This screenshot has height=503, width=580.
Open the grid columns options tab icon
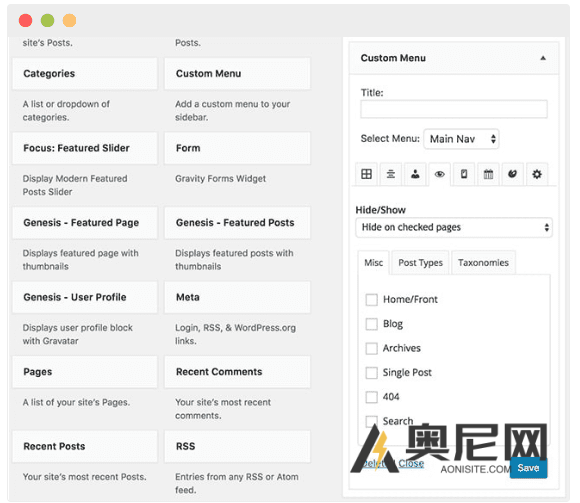tap(366, 174)
